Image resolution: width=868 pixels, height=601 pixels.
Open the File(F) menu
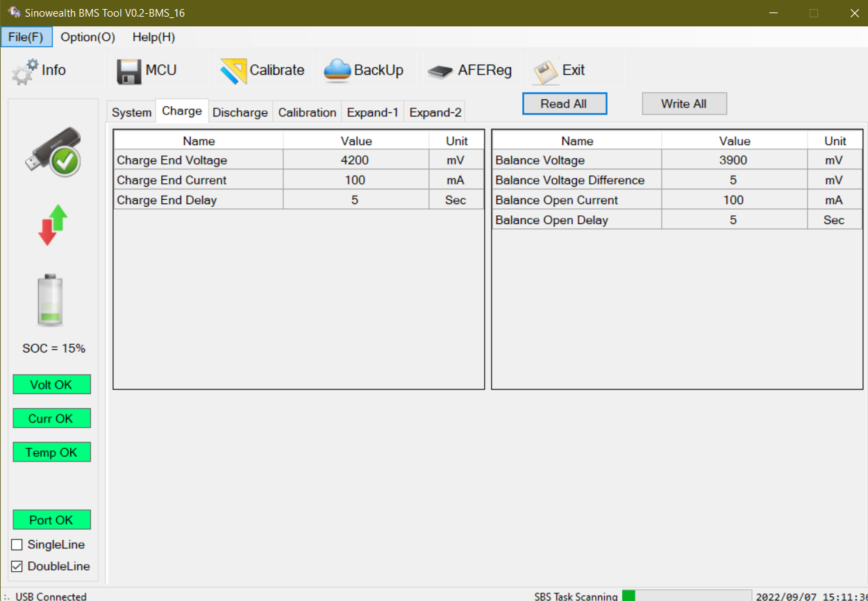click(26, 37)
